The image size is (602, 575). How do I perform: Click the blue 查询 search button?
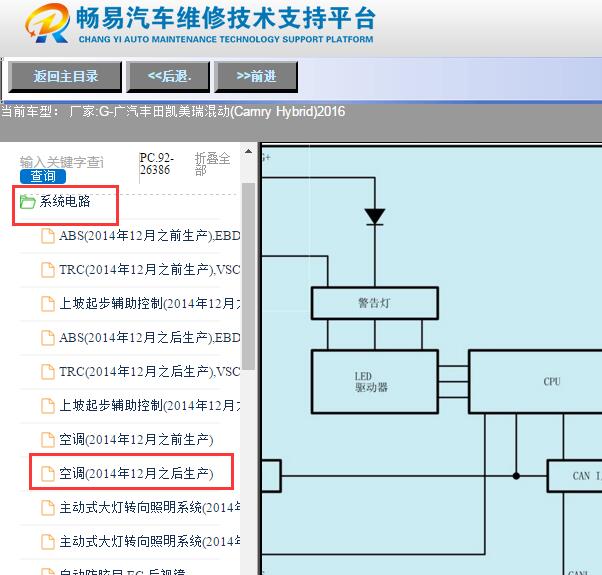click(x=43, y=176)
